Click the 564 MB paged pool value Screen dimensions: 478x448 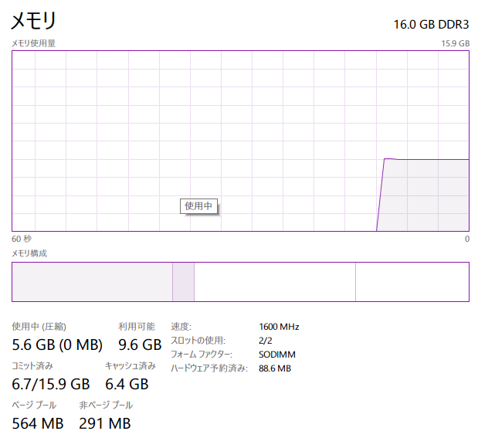(38, 423)
